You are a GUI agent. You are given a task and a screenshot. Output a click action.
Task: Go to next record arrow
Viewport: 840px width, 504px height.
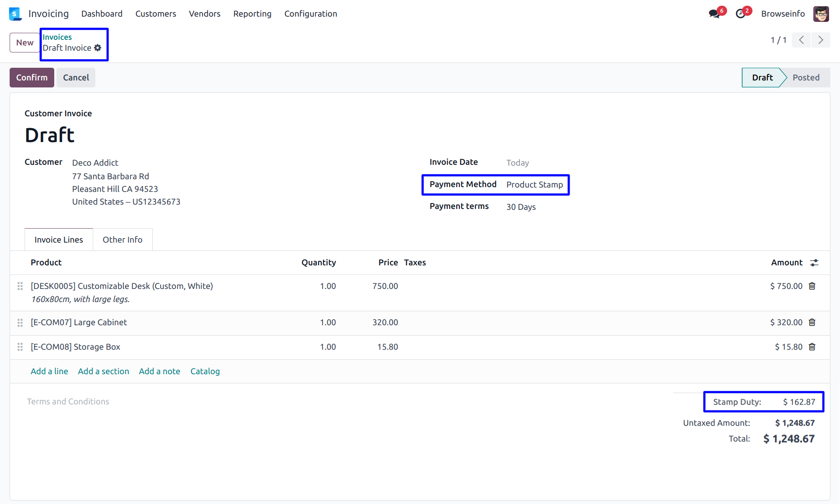click(x=820, y=40)
